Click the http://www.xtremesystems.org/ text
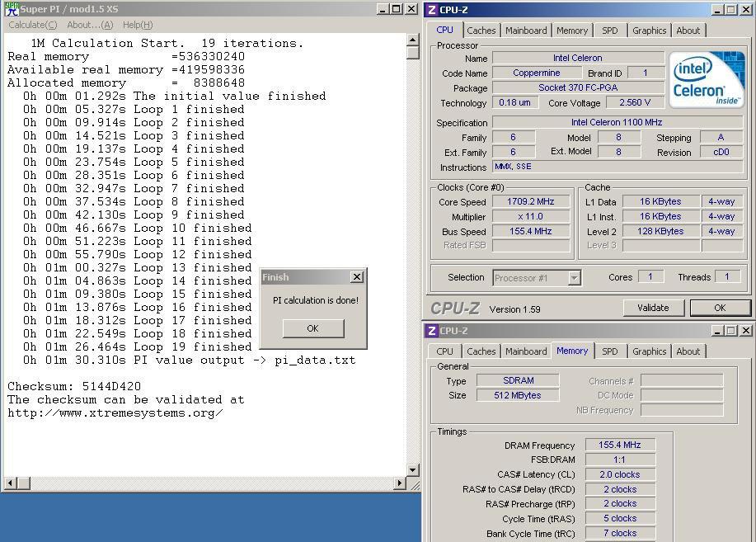This screenshot has width=756, height=542. tap(115, 413)
